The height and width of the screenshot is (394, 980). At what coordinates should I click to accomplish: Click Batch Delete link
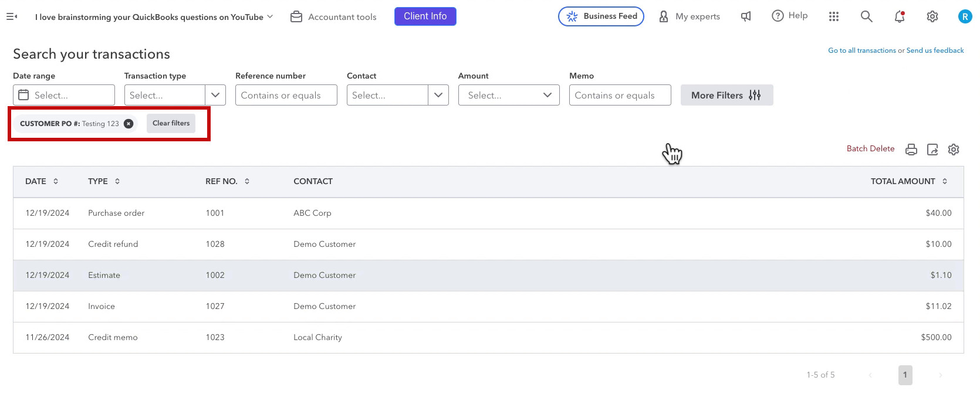click(870, 149)
